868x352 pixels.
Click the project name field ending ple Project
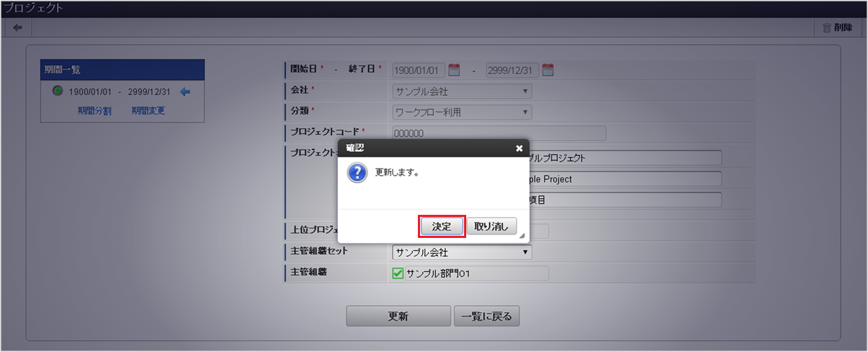(625, 179)
